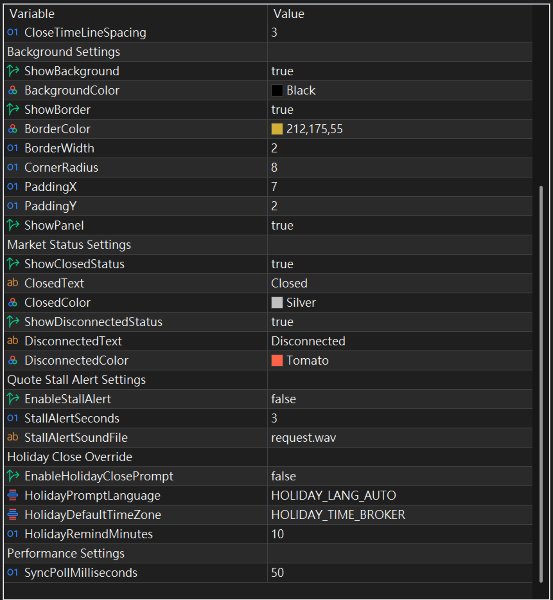The image size is (553, 600).
Task: Click the boolean icon beside ShowDisconnectedStatus
Action: point(13,321)
